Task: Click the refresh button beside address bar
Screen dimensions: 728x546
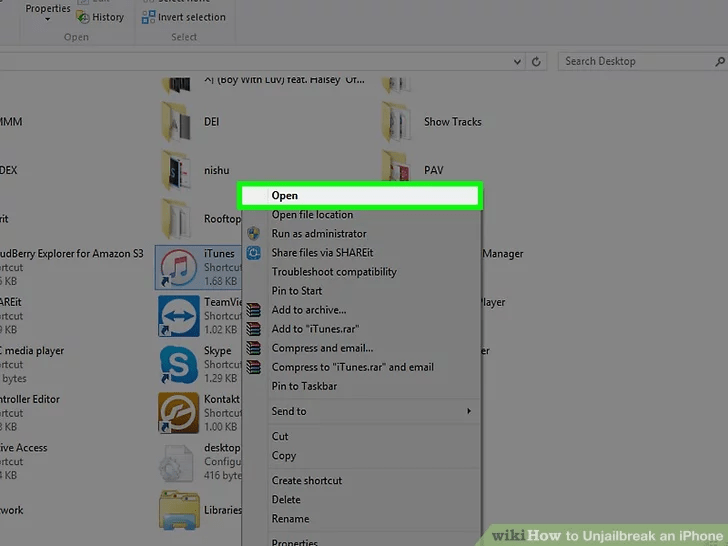Action: [537, 61]
